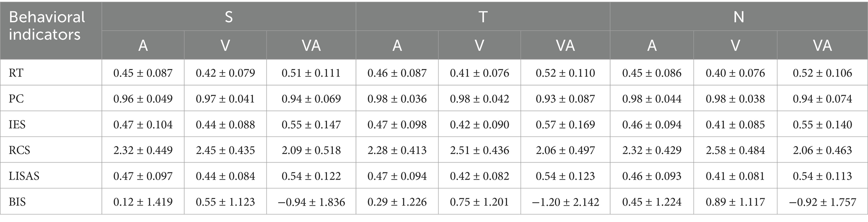Click the BIS row label

point(17,202)
